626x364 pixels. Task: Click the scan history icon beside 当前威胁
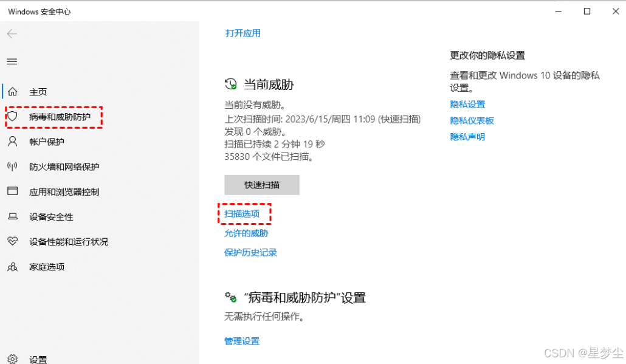pyautogui.click(x=231, y=84)
